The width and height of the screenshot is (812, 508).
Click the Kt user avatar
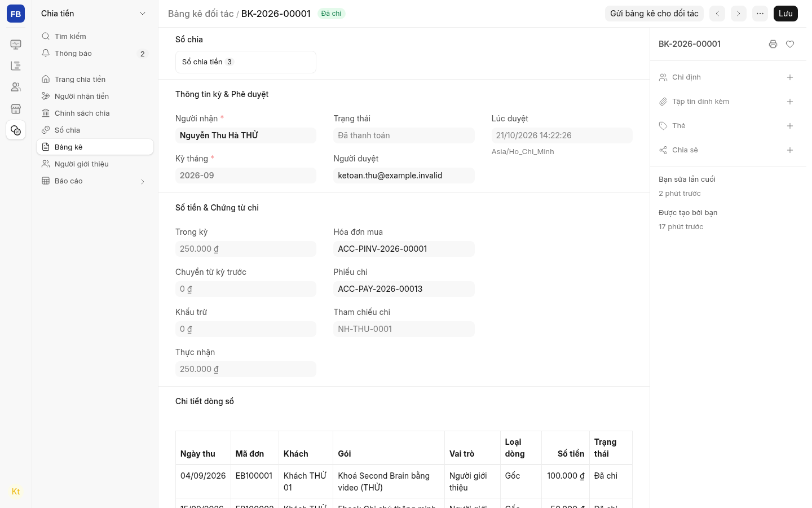[x=16, y=492]
